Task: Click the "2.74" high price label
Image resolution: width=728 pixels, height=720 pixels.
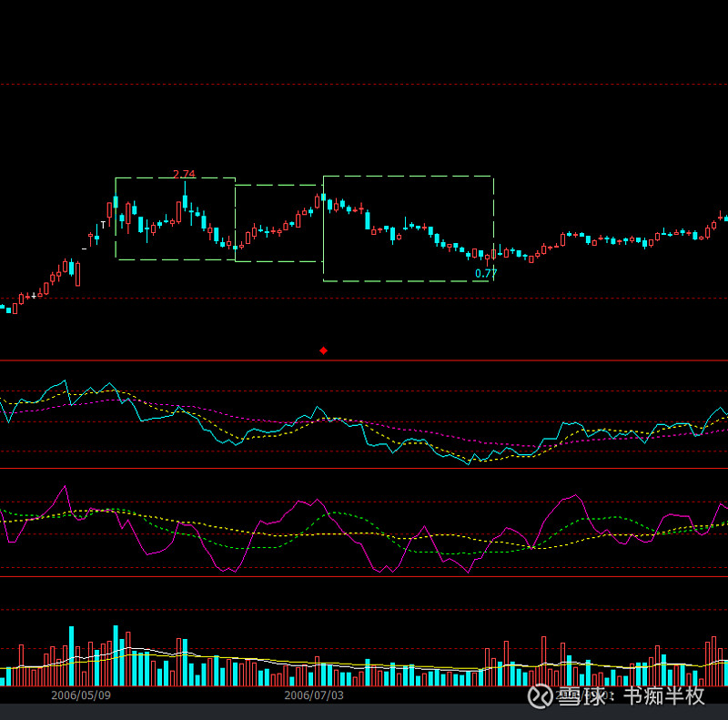Action: click(x=184, y=174)
